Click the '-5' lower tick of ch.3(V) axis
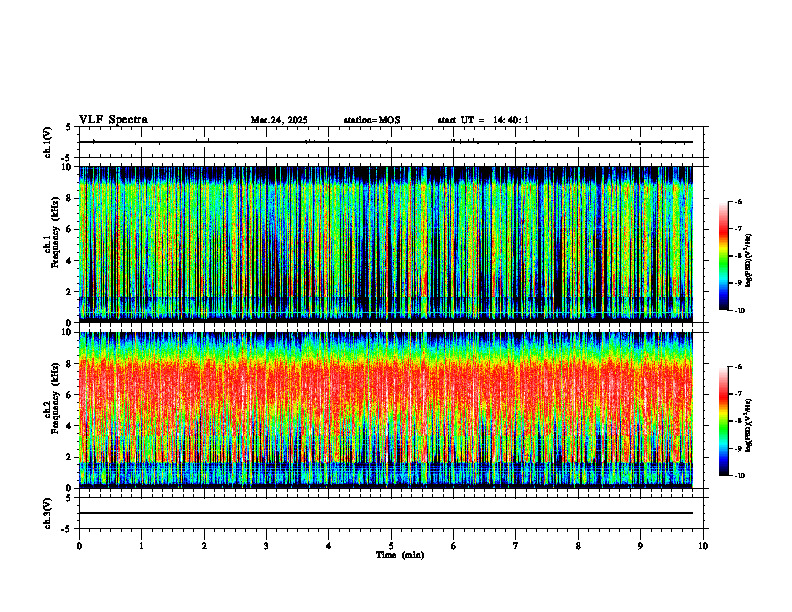Image resolution: width=792 pixels, height=612 pixels. pyautogui.click(x=67, y=529)
